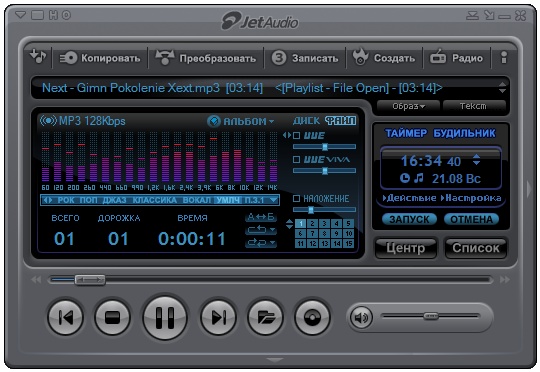Open the Список playlist button
Screen dimensions: 540x372
click(x=476, y=248)
